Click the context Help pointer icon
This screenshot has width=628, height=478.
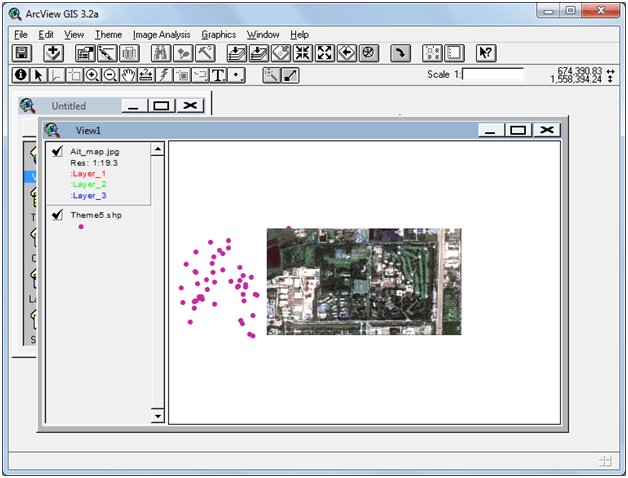(485, 53)
